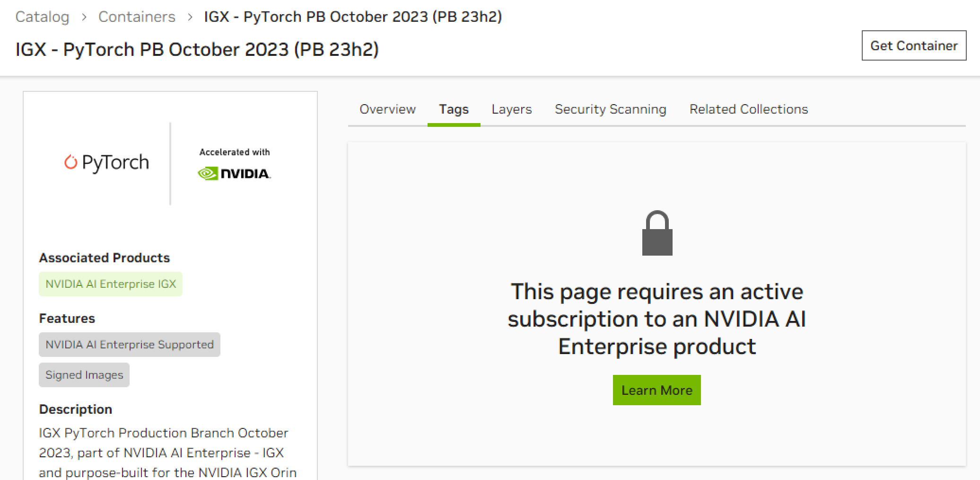Switch to the Security Scanning tab
This screenshot has height=480, width=980.
point(611,109)
